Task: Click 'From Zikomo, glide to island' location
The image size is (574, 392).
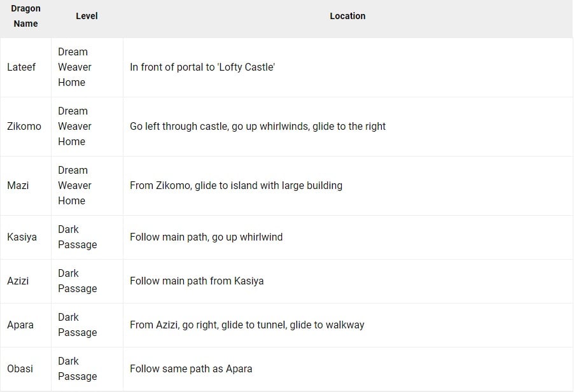Action: [x=236, y=185]
